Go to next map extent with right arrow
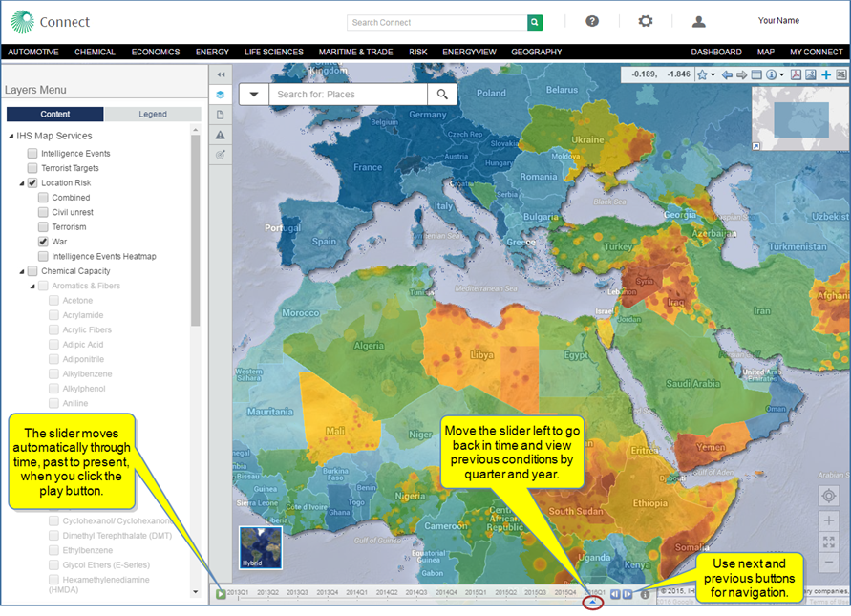 tap(741, 74)
